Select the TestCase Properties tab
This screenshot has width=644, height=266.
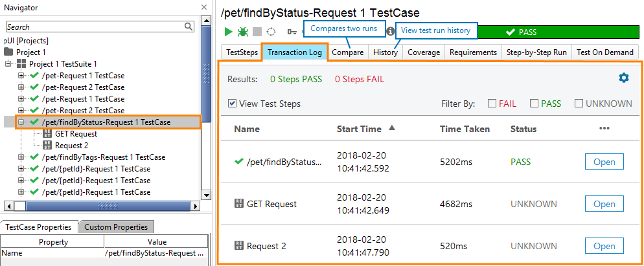[x=38, y=227]
